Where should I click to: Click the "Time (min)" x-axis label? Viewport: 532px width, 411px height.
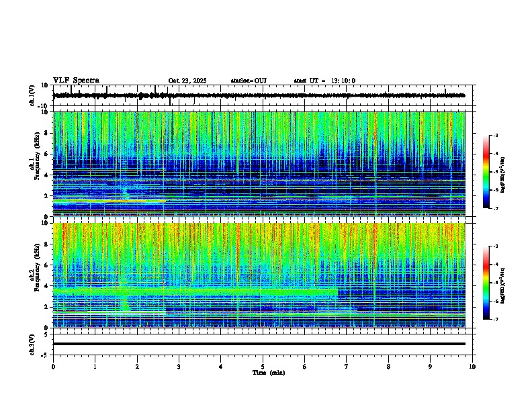[269, 373]
